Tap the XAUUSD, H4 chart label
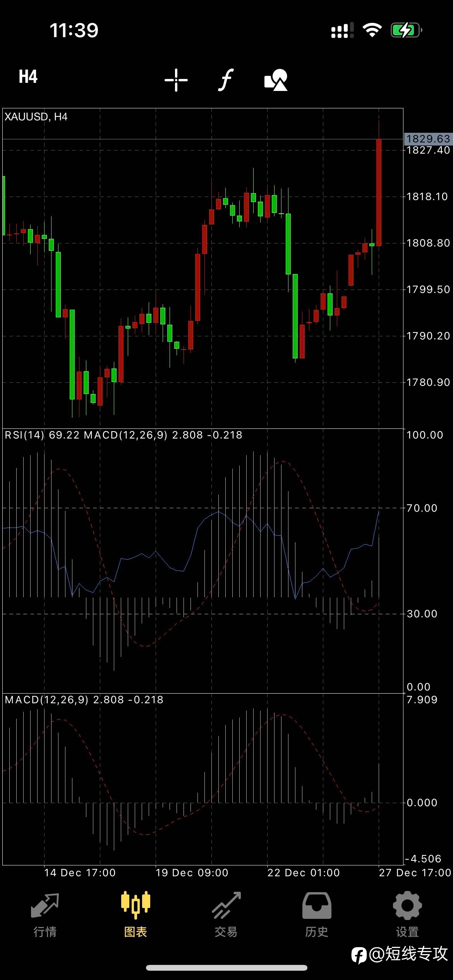The width and height of the screenshot is (453, 980). tap(36, 117)
